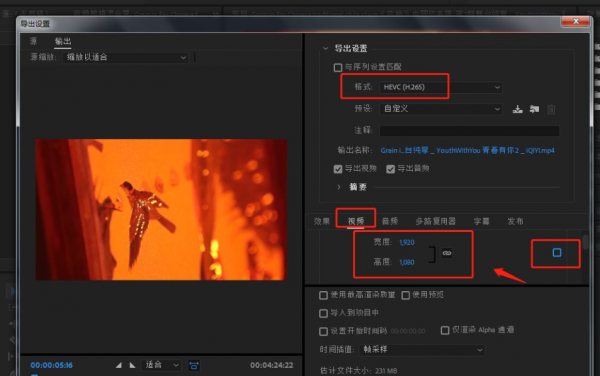Enable 使用最高渲染质量 checkbox

tap(323, 295)
